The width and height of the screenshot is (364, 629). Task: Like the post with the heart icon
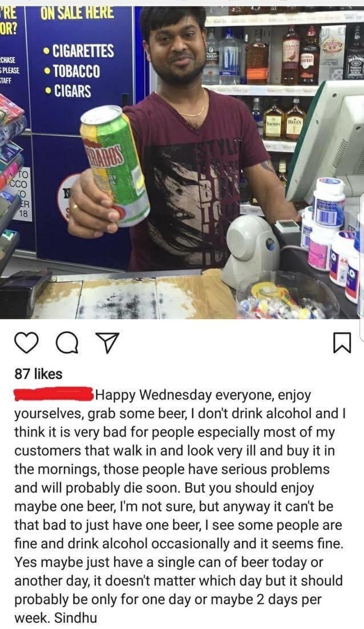(x=26, y=343)
